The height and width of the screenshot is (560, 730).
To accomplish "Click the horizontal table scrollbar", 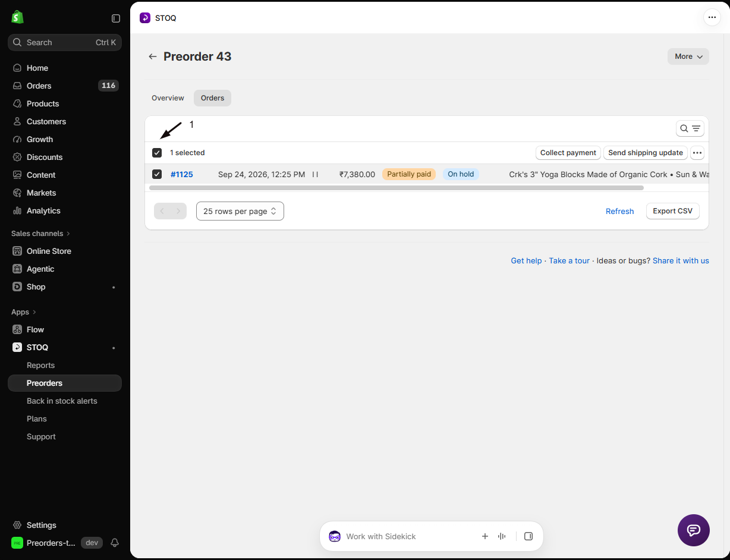I will click(396, 188).
